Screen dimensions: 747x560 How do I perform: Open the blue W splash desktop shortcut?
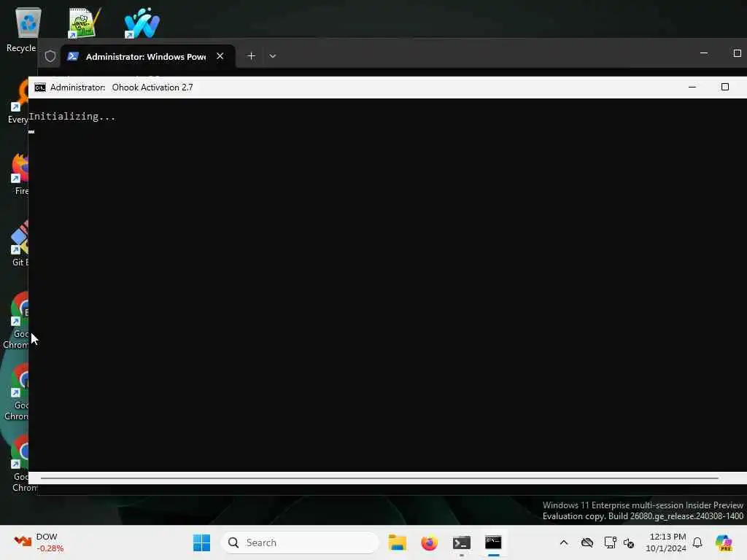tap(142, 23)
